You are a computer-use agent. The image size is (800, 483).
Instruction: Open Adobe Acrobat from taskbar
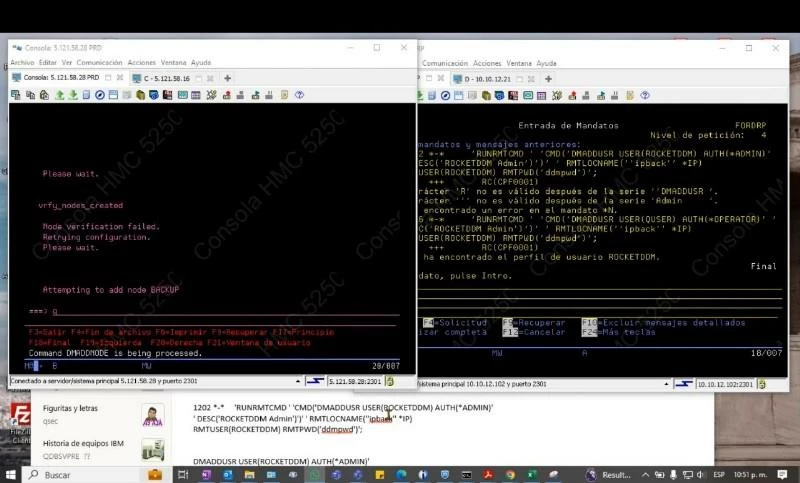pos(488,475)
